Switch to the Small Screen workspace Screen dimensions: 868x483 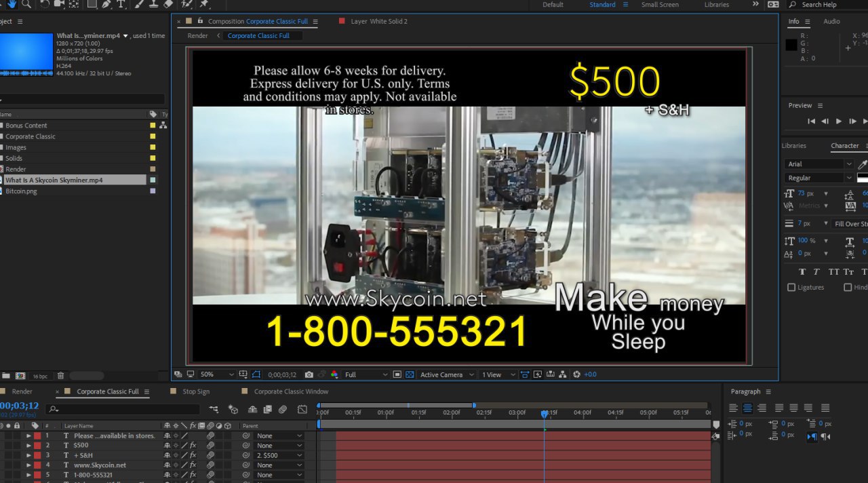pos(660,5)
